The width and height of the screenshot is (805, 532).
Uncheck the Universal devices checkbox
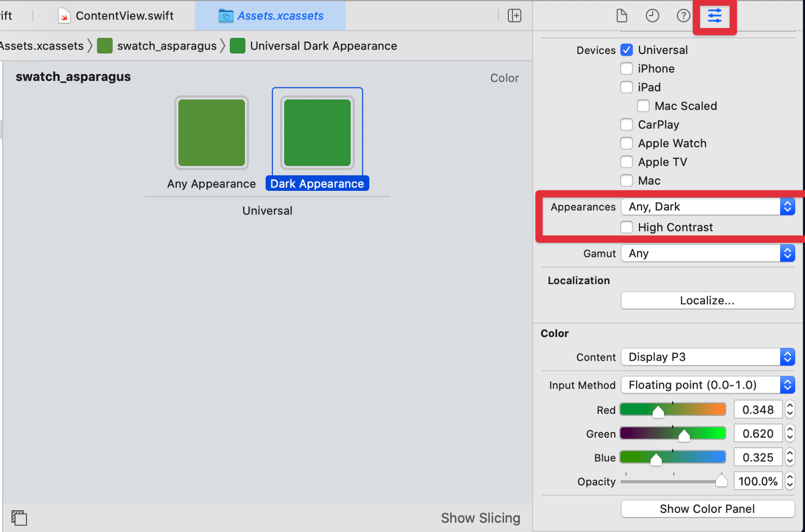click(x=626, y=50)
